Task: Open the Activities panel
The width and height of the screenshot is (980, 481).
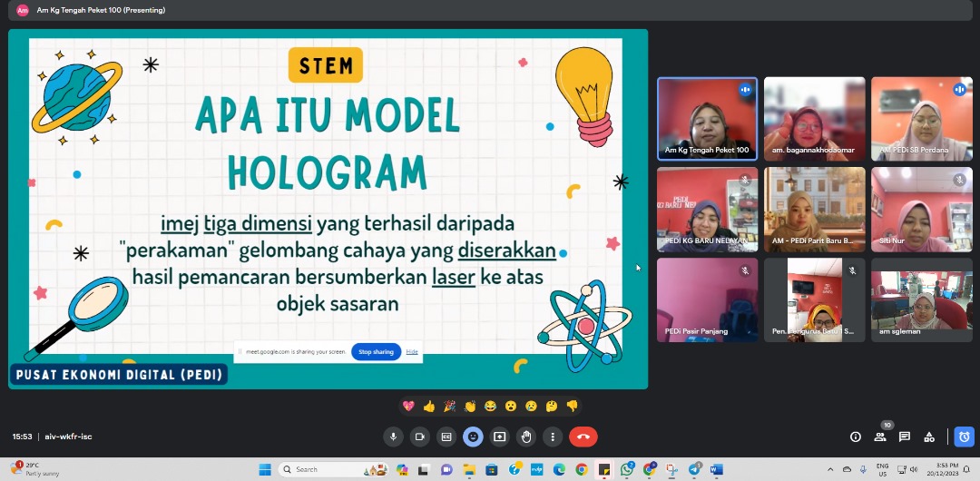Action: 930,437
